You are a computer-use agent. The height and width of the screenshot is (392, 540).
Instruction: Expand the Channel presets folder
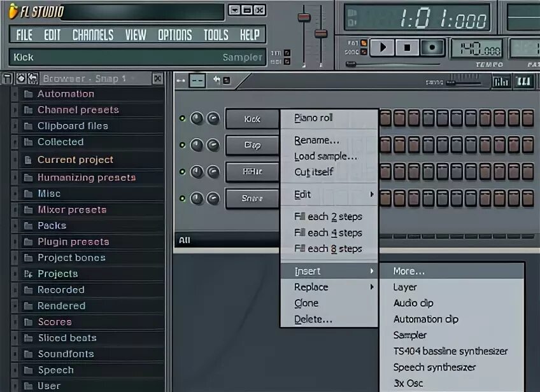pyautogui.click(x=78, y=110)
